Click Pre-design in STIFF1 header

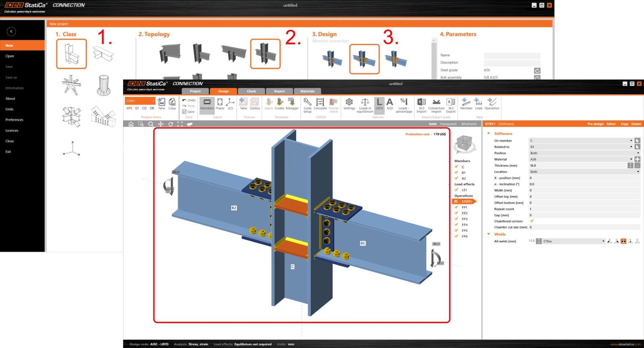tap(595, 124)
